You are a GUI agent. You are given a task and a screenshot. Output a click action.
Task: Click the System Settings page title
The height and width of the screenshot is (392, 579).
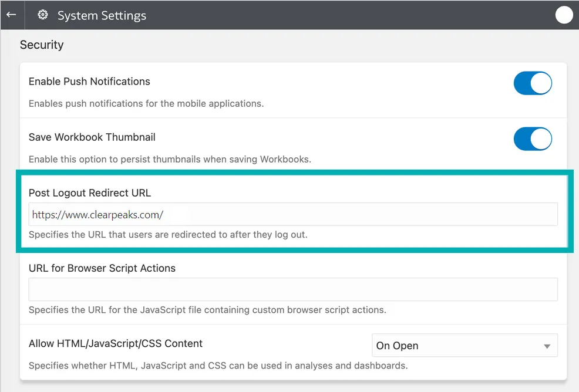(x=102, y=16)
